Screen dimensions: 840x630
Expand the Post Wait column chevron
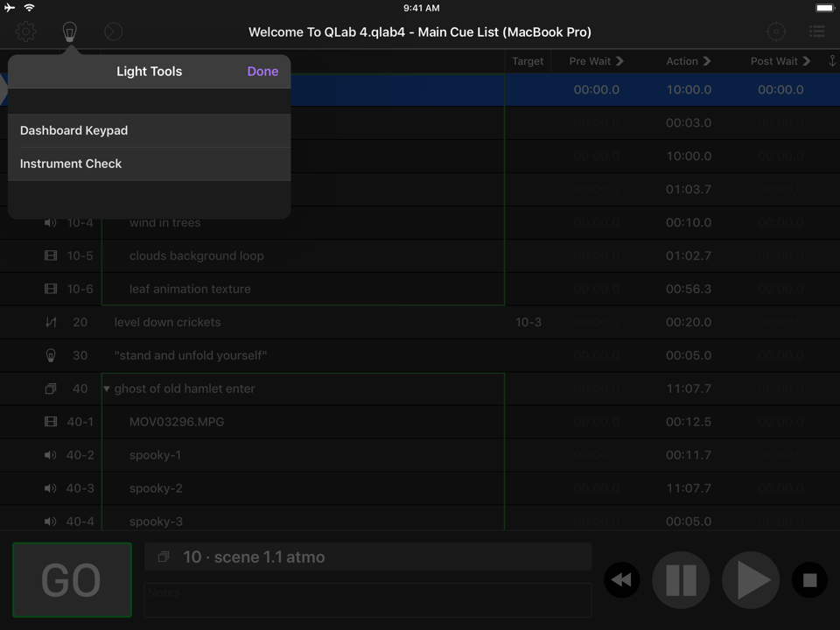click(807, 61)
